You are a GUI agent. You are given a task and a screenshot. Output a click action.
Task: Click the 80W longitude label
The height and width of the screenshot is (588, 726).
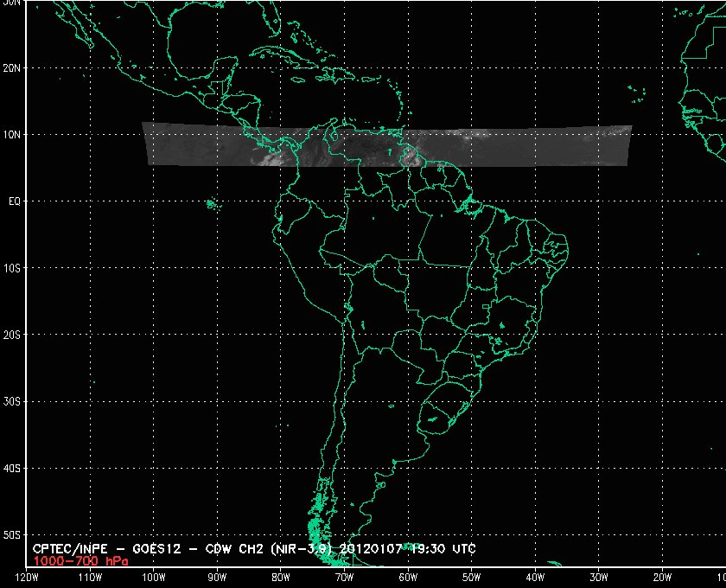[x=281, y=578]
